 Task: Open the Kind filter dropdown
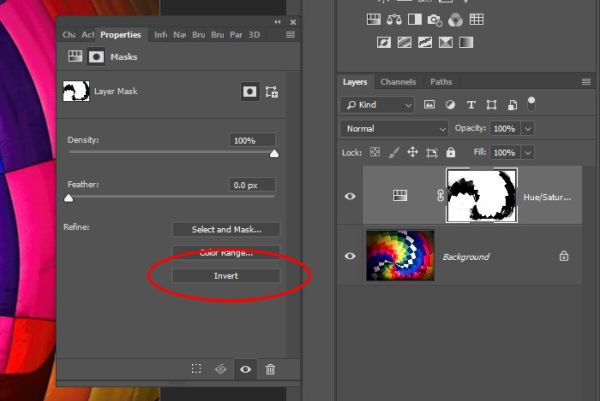tap(377, 105)
